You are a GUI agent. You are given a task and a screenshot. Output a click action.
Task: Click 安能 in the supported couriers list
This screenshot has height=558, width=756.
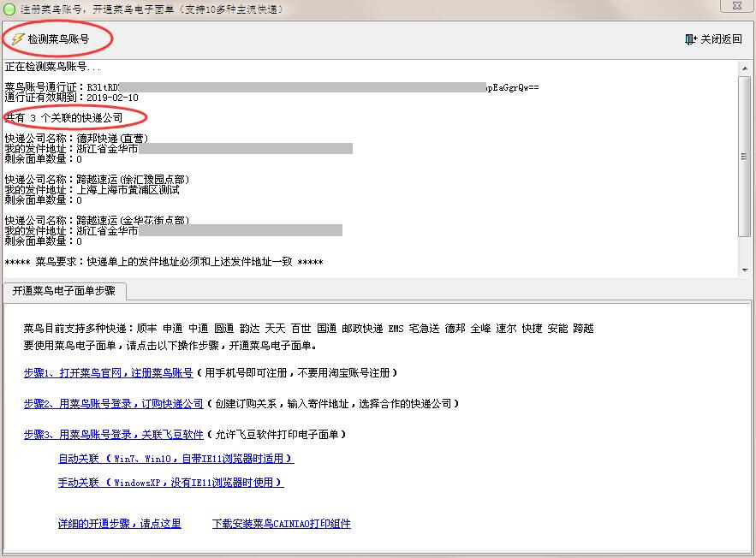pos(558,329)
